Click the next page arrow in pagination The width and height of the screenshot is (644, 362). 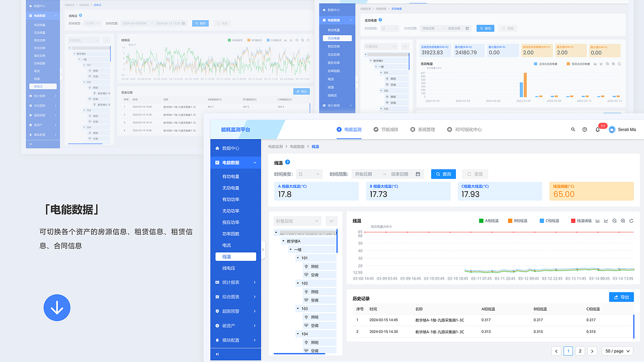592,351
